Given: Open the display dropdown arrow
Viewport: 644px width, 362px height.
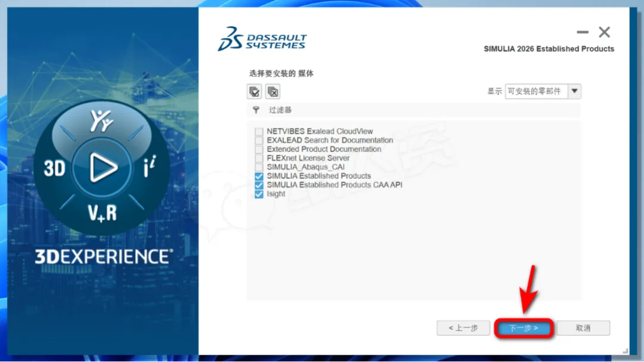Looking at the screenshot, I should [x=575, y=91].
